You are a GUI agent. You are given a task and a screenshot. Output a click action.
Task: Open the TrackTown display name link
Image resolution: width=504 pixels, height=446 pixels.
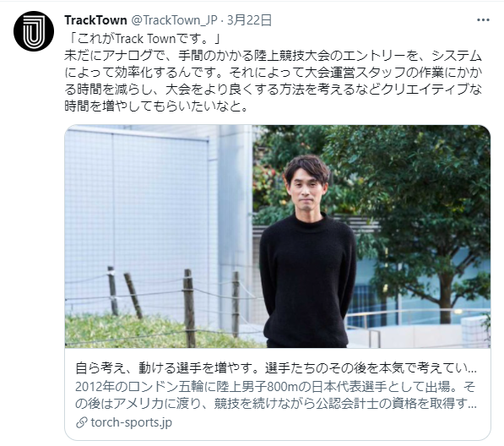pyautogui.click(x=95, y=20)
